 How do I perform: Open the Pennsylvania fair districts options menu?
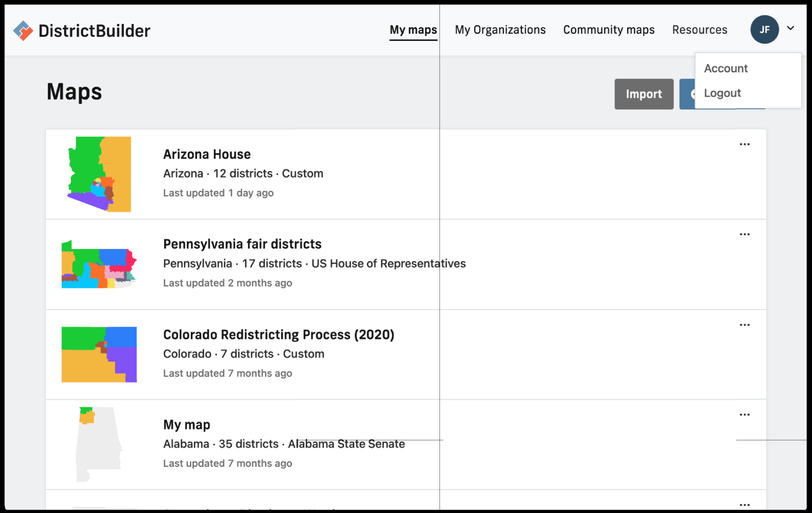pos(745,234)
